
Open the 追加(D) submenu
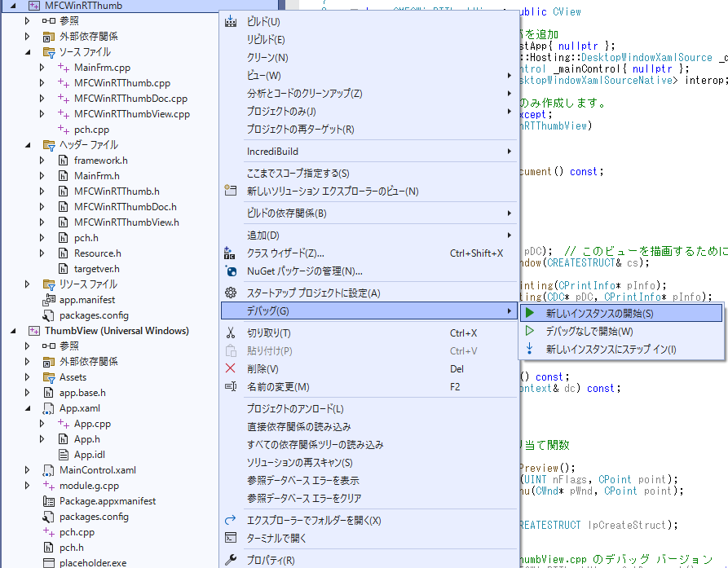click(x=369, y=236)
